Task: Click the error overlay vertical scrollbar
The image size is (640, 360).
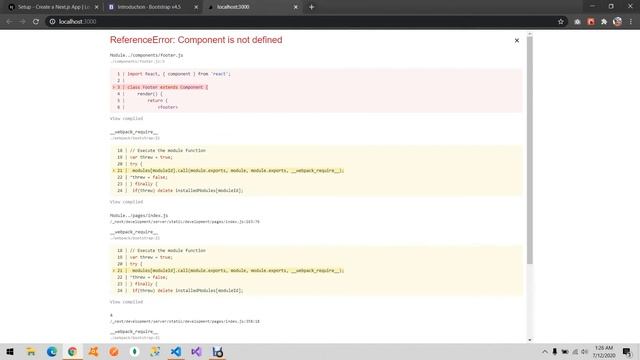Action: coord(530,151)
